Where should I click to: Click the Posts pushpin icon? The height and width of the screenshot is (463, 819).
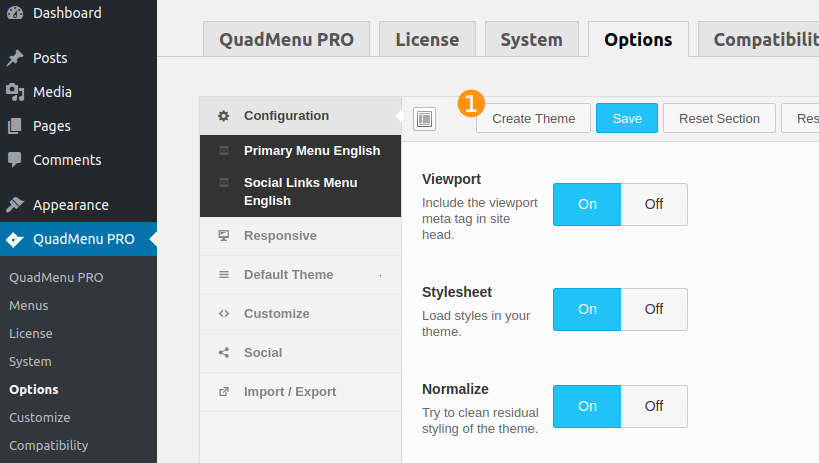click(x=15, y=57)
